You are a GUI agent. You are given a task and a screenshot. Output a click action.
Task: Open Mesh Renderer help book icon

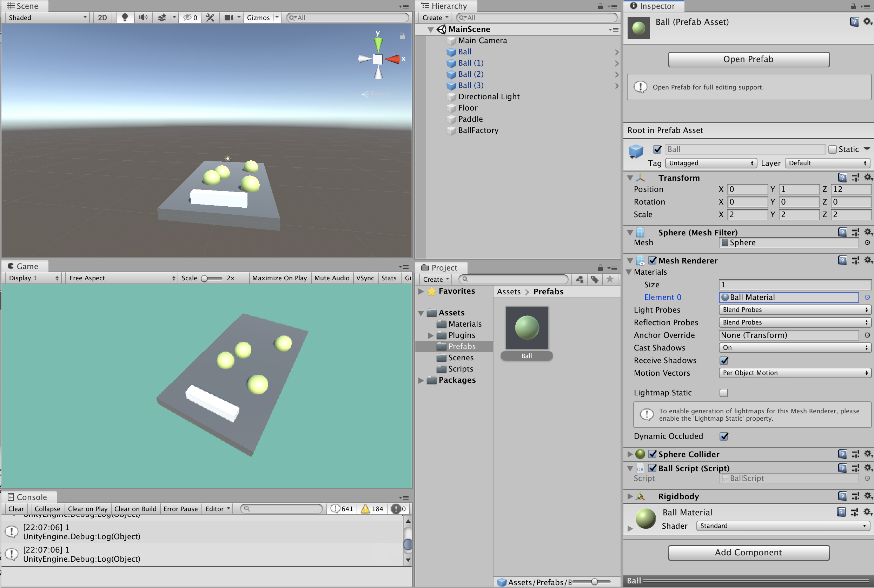[x=842, y=260]
